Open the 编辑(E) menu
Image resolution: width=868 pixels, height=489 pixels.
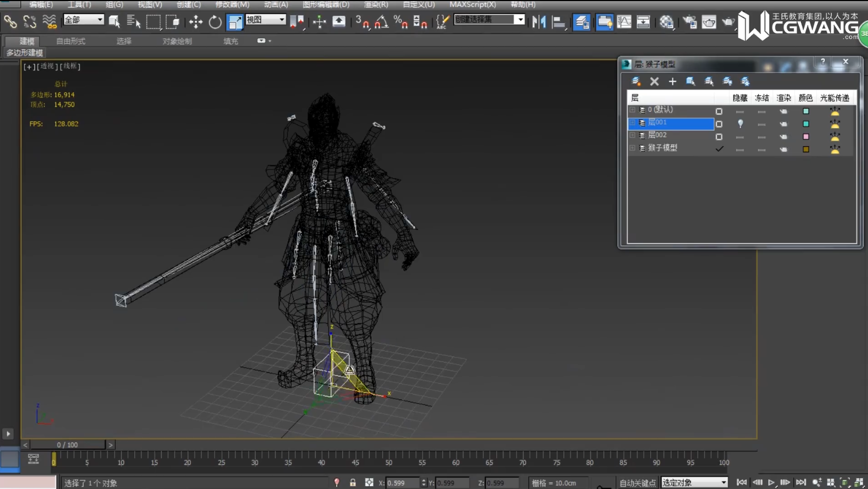[x=41, y=4]
